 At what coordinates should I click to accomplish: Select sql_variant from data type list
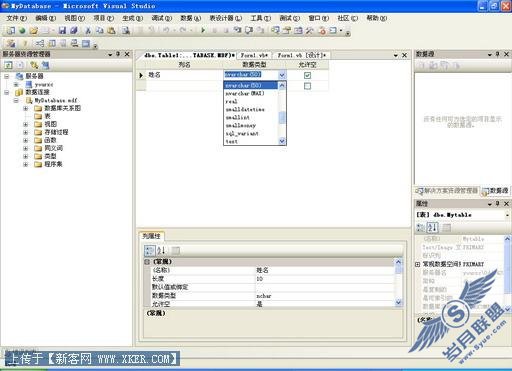point(251,133)
